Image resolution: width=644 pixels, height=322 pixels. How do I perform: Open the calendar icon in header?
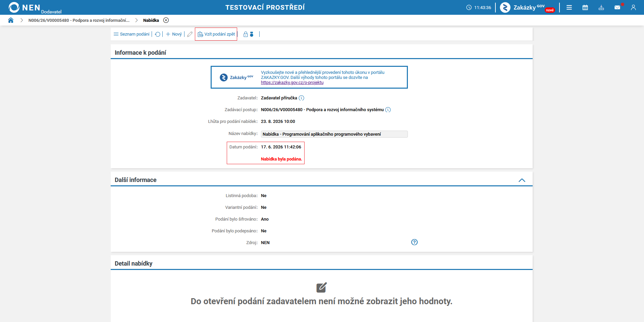585,7
